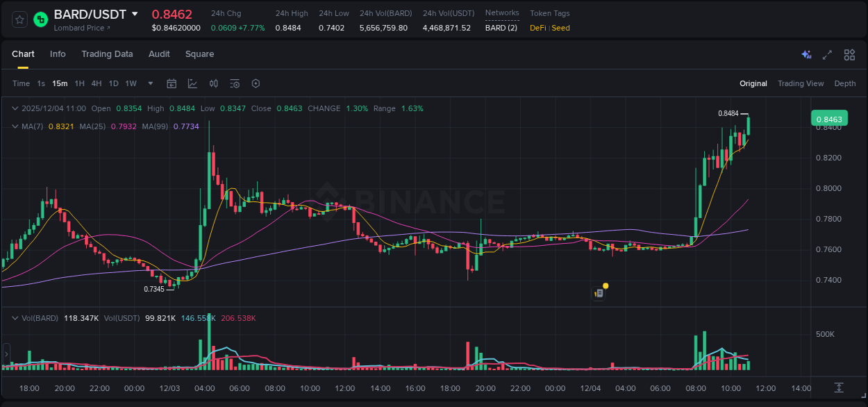
Task: Collapse the MA(7) indicator row chevron
Action: click(x=15, y=126)
